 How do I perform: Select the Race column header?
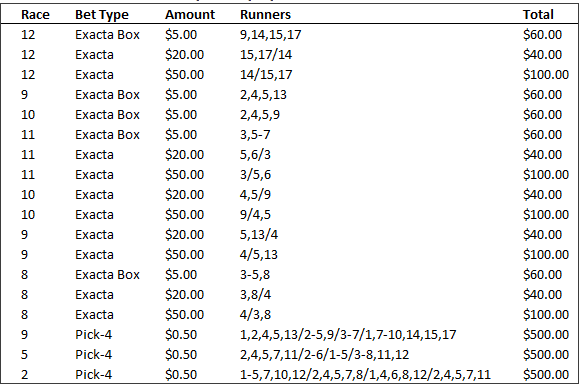pyautogui.click(x=35, y=14)
